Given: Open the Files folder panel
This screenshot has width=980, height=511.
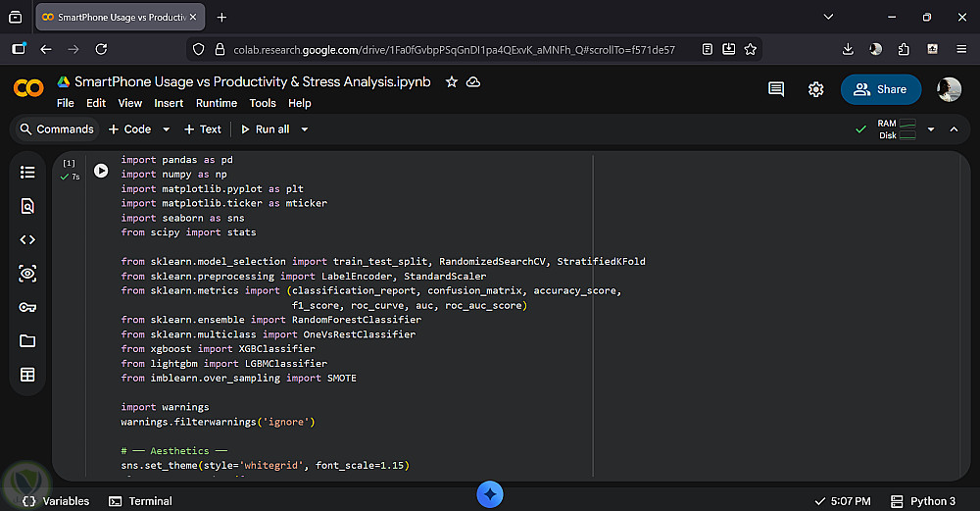Looking at the screenshot, I should (x=27, y=340).
